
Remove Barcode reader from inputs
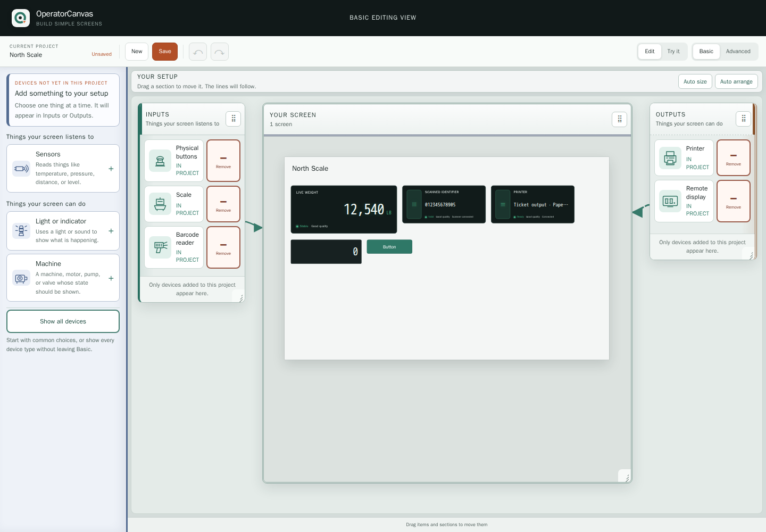pos(223,247)
